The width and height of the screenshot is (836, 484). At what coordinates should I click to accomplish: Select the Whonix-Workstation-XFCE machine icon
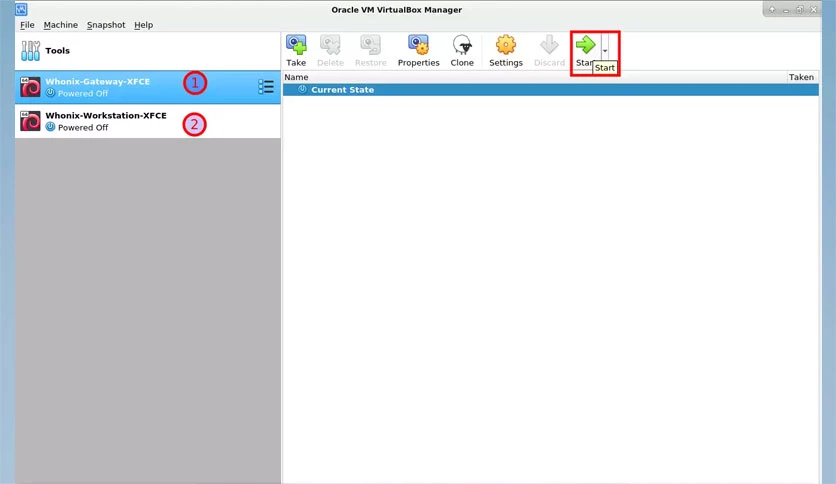tap(30, 121)
